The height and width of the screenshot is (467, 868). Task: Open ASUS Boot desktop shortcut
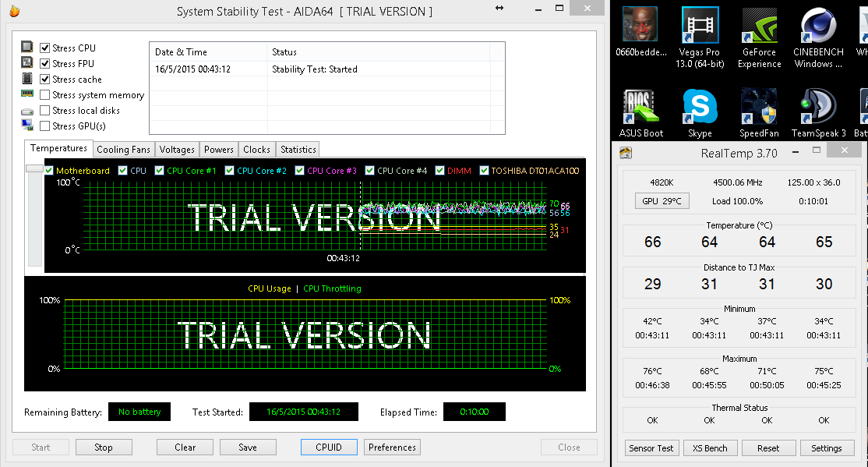click(640, 113)
